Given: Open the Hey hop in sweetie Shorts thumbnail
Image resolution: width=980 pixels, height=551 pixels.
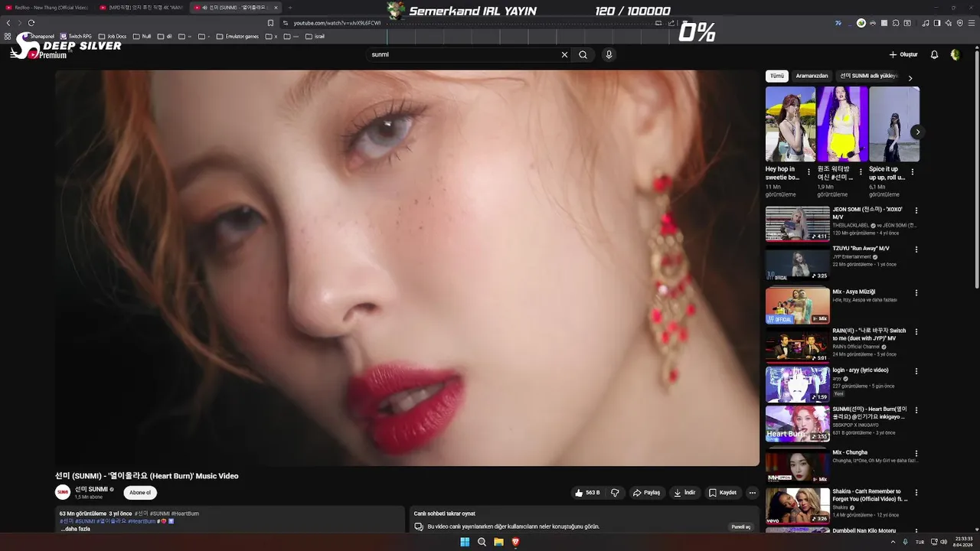Looking at the screenshot, I should point(790,124).
